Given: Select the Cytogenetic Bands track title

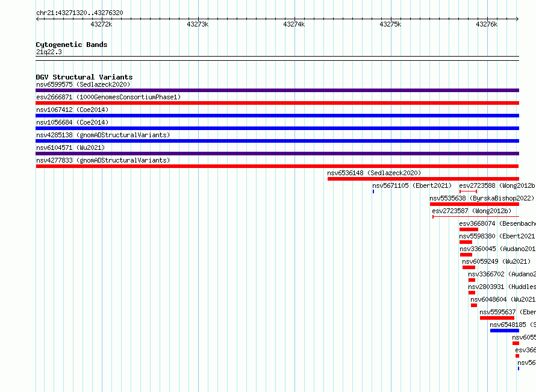Looking at the screenshot, I should coord(72,45).
